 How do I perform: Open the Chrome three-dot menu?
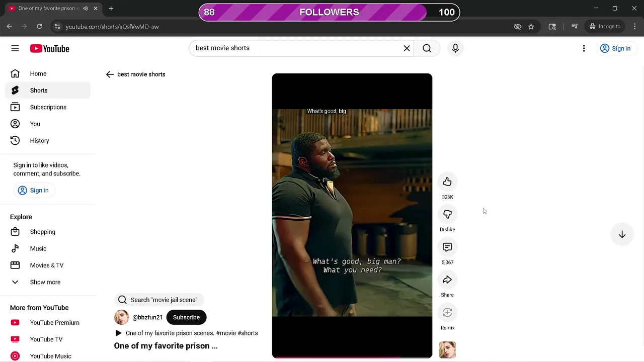pyautogui.click(x=635, y=26)
